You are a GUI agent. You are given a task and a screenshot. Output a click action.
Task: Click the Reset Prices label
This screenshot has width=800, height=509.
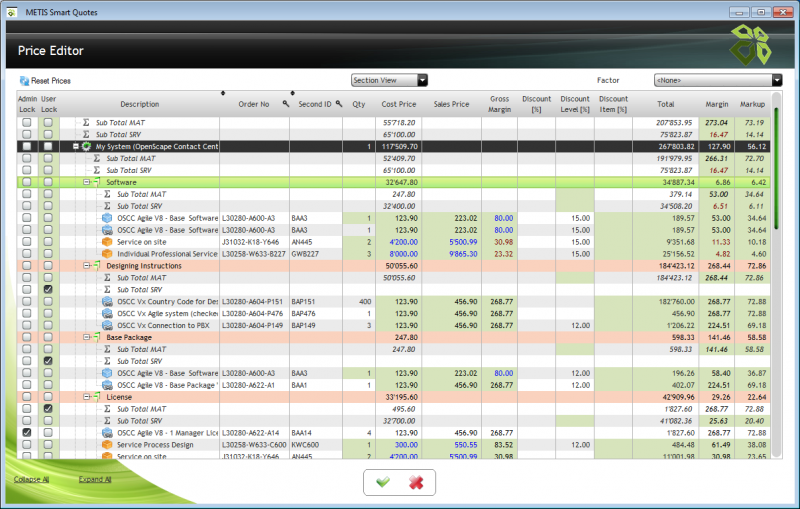pos(51,81)
